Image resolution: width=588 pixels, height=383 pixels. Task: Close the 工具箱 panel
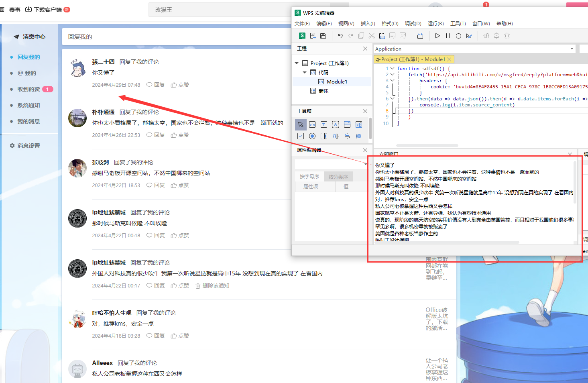(x=365, y=111)
